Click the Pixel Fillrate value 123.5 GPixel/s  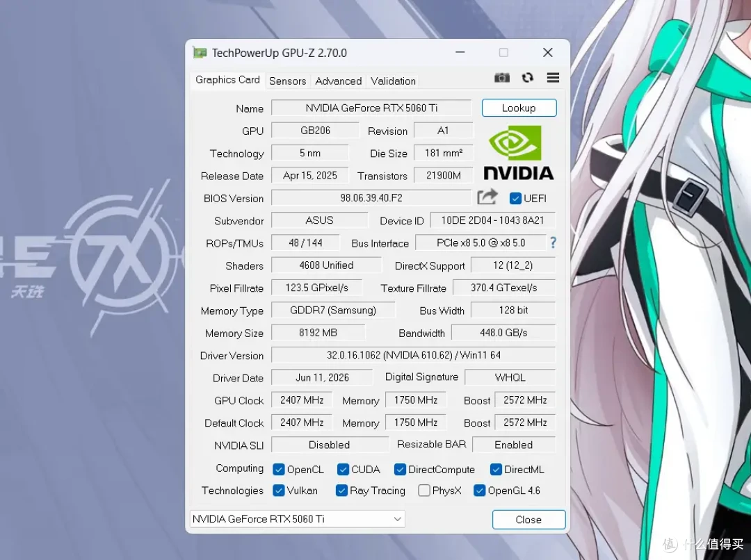pos(316,288)
